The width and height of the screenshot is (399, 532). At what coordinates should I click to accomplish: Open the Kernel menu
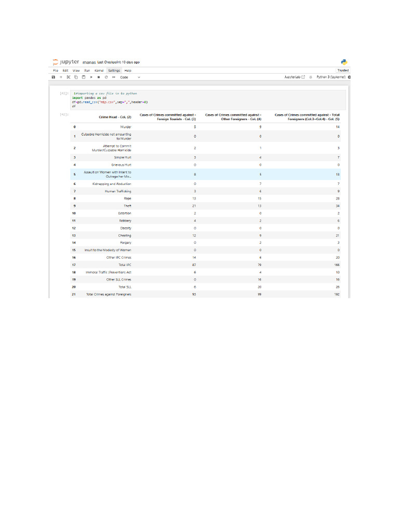[99, 71]
